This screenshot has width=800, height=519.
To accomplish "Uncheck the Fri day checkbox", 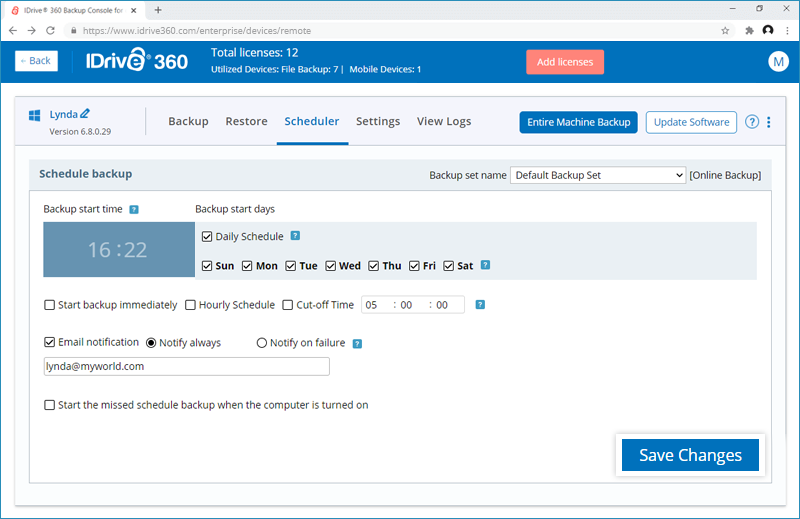I will click(414, 266).
